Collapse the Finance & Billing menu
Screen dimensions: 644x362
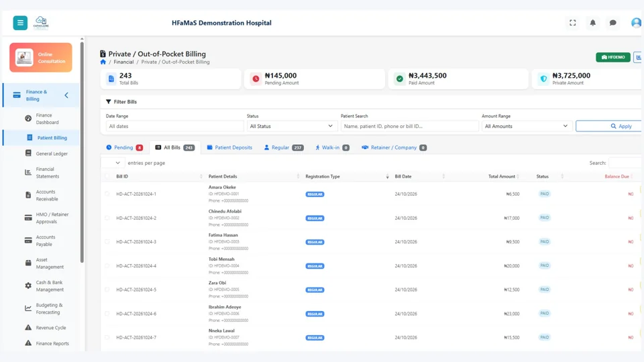tap(66, 95)
